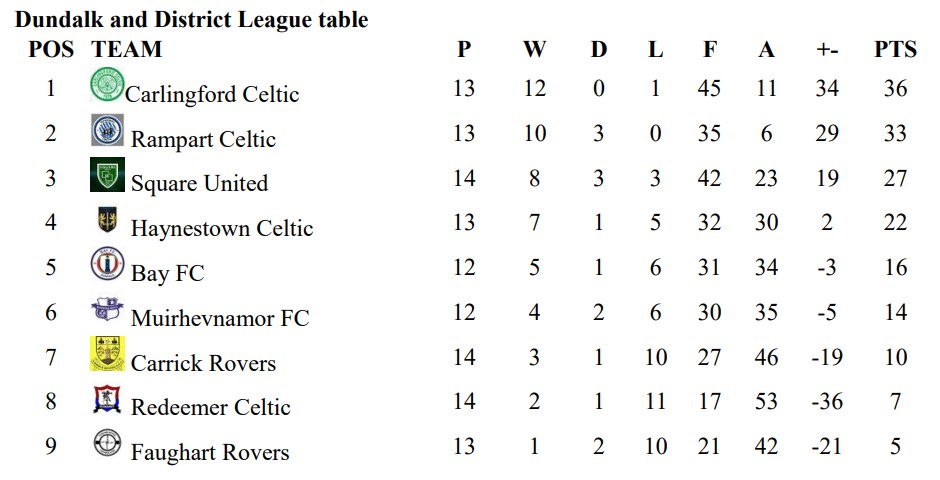
Task: Select the Square United team name
Action: (x=199, y=183)
